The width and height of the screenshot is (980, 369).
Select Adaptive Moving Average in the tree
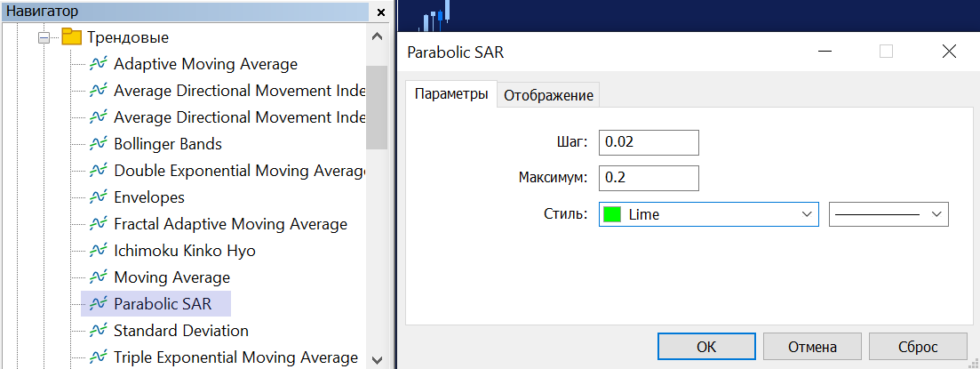[x=205, y=64]
